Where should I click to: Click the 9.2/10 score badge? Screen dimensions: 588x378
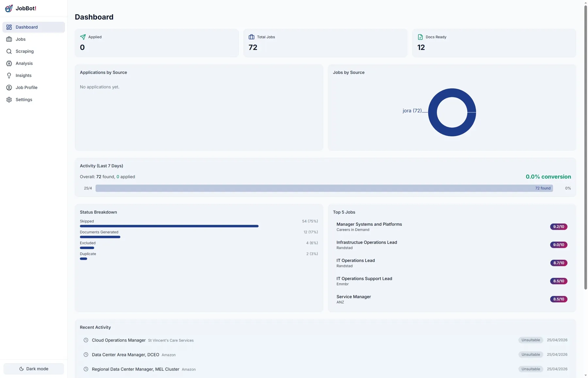click(559, 227)
